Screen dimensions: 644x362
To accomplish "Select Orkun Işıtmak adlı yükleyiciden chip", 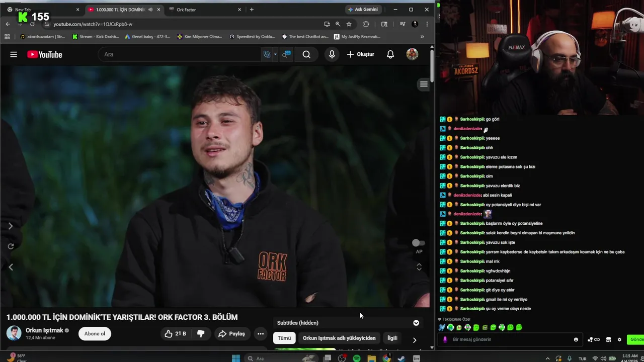I will (339, 338).
